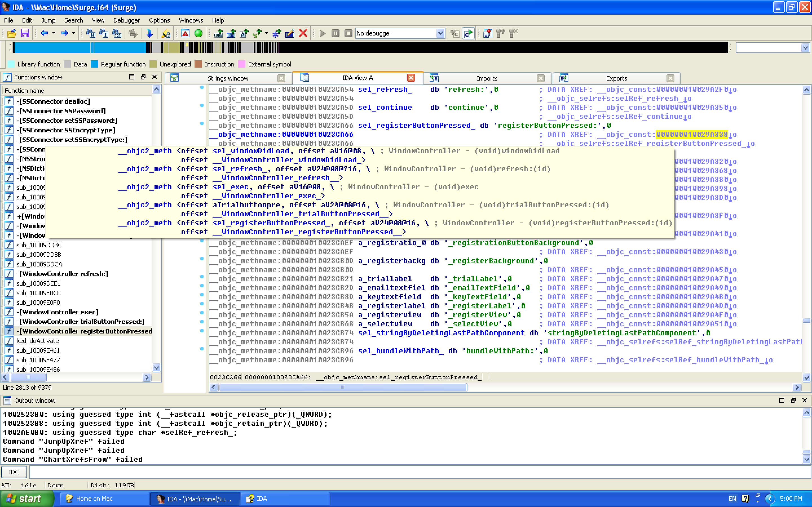The image size is (812, 507).
Task: Create a string literal with the 's' icon
Action: tap(257, 33)
